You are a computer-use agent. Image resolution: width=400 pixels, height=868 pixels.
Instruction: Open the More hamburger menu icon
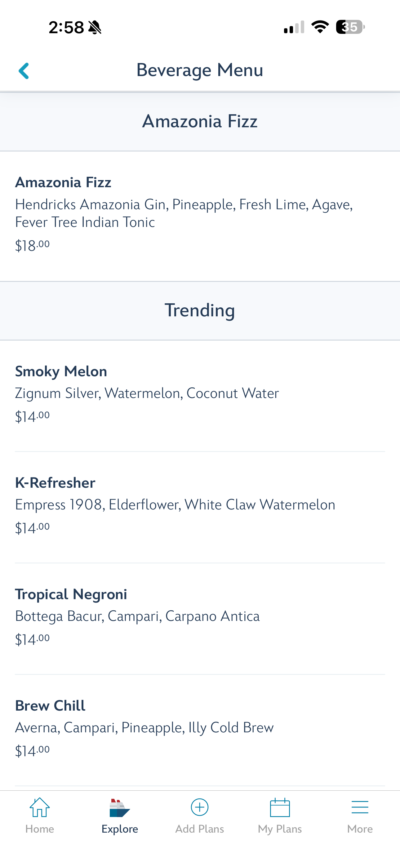(360, 807)
